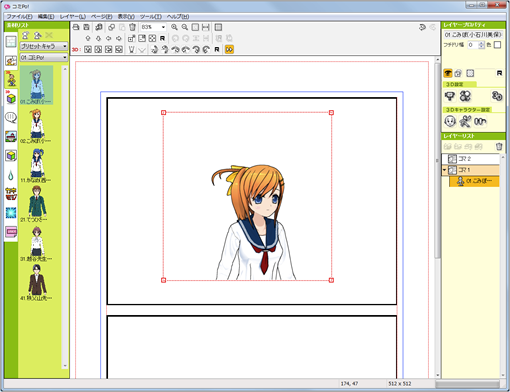Select the コマ 2 layer row

pos(471,159)
